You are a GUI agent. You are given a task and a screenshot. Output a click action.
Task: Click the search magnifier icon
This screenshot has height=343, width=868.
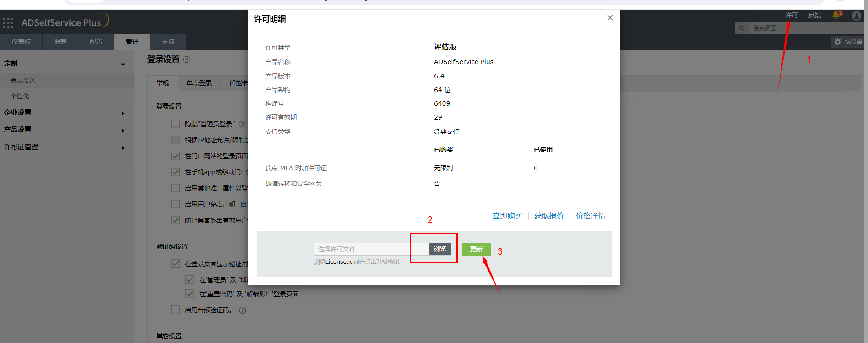point(741,28)
